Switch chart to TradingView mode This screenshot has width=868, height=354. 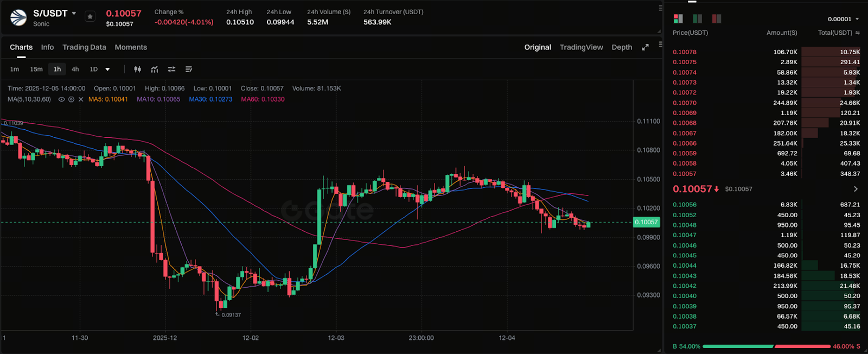click(x=581, y=47)
